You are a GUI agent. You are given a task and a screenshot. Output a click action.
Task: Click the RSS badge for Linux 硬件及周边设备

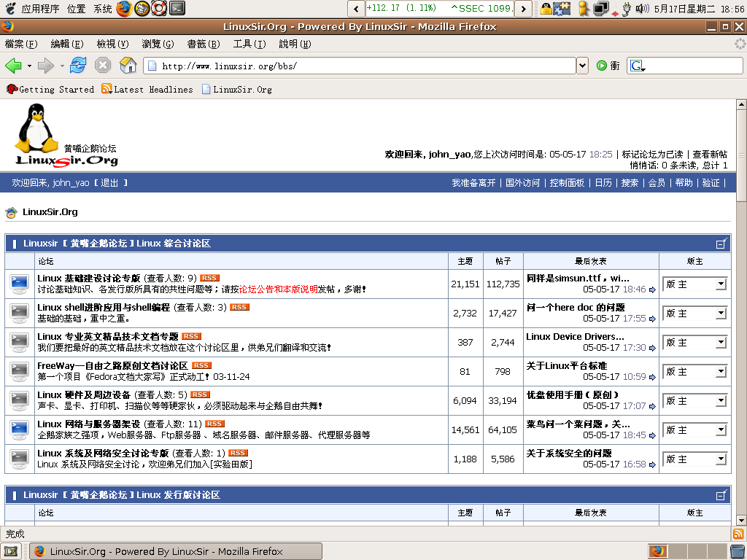click(200, 394)
